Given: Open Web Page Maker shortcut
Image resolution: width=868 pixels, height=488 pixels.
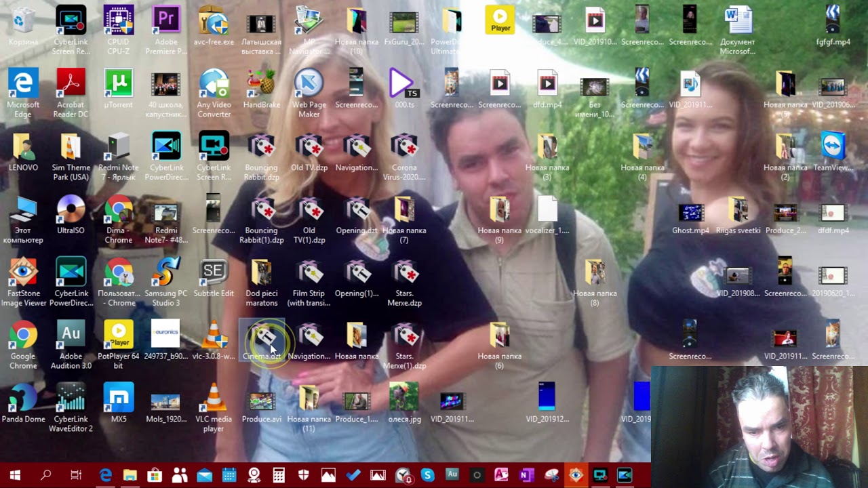Looking at the screenshot, I should pos(309,93).
